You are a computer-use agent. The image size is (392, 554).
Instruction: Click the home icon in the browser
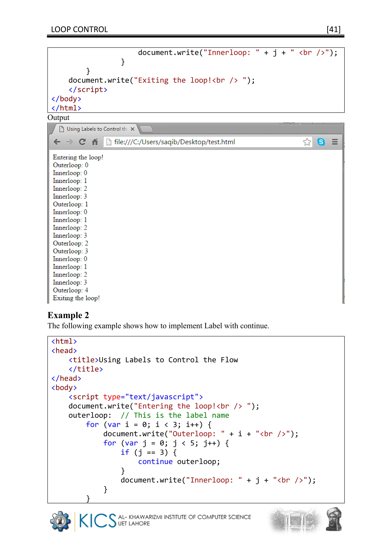pos(95,142)
